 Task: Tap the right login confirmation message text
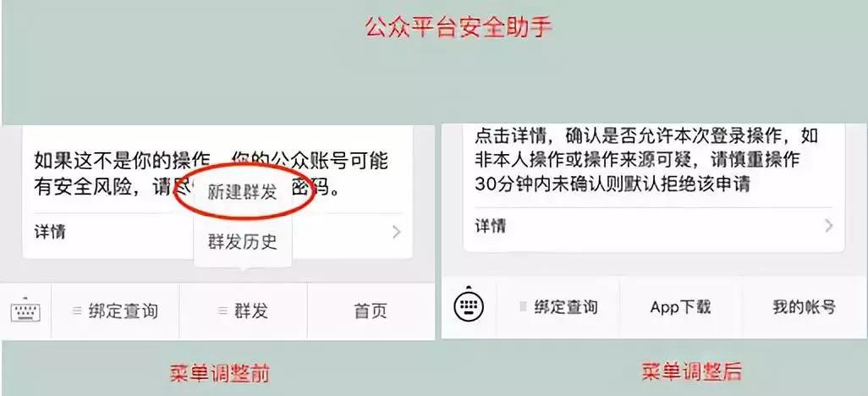pos(646,160)
